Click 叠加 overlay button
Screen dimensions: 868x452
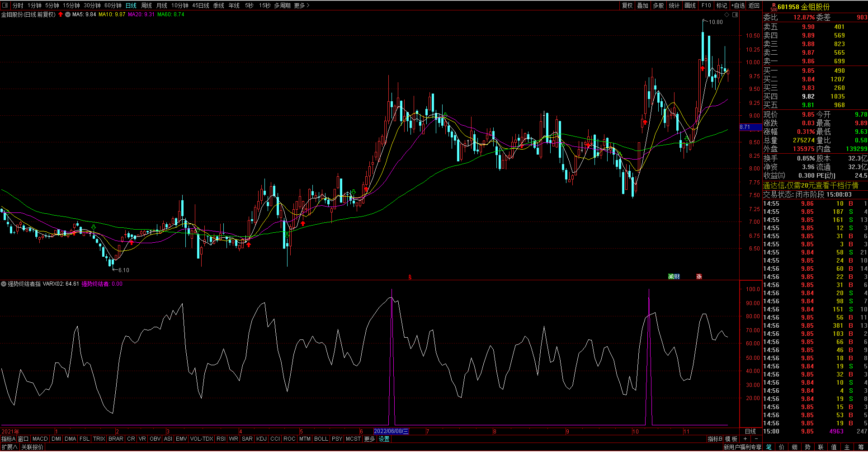[643, 5]
